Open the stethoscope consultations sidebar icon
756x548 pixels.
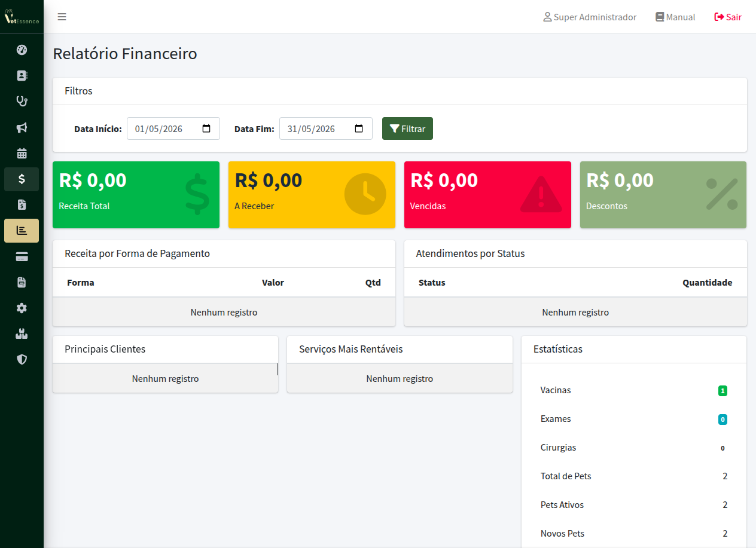click(22, 102)
